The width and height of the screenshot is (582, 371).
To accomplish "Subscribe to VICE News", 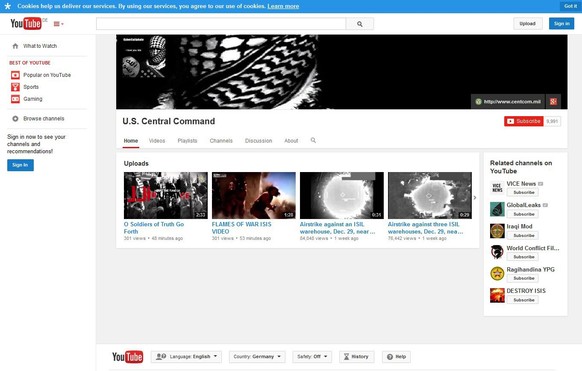I will pyautogui.click(x=524, y=192).
